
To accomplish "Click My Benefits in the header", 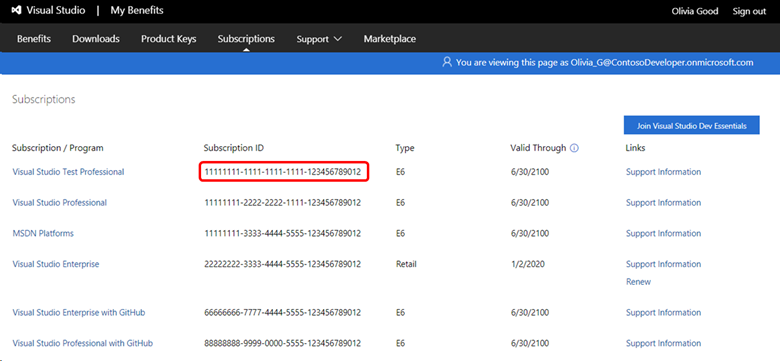I will [137, 10].
